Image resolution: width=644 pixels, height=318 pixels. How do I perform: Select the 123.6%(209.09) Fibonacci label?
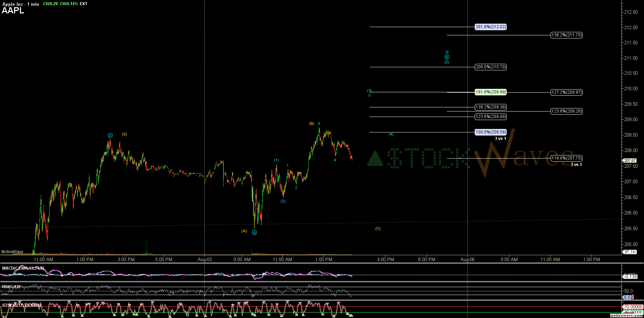coord(491,117)
